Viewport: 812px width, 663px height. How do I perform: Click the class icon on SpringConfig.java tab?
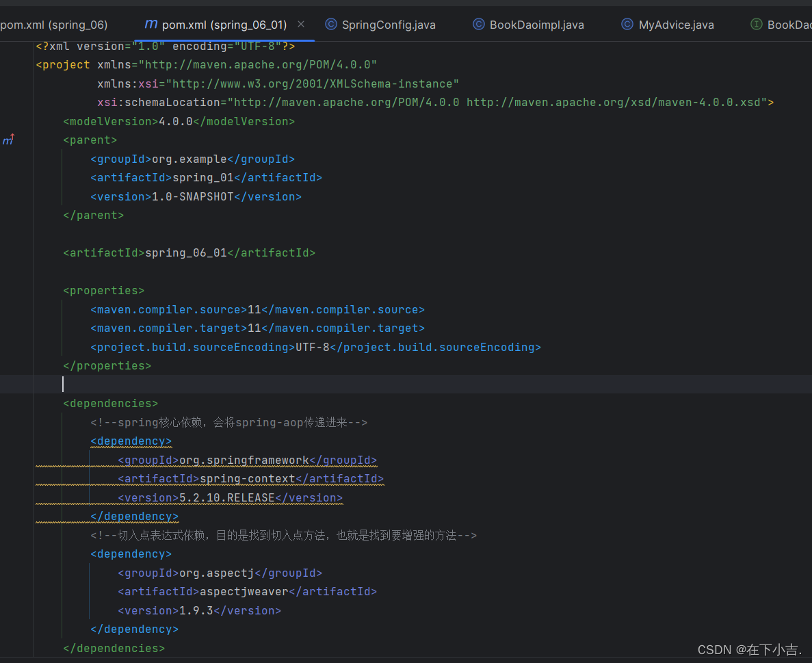click(331, 25)
